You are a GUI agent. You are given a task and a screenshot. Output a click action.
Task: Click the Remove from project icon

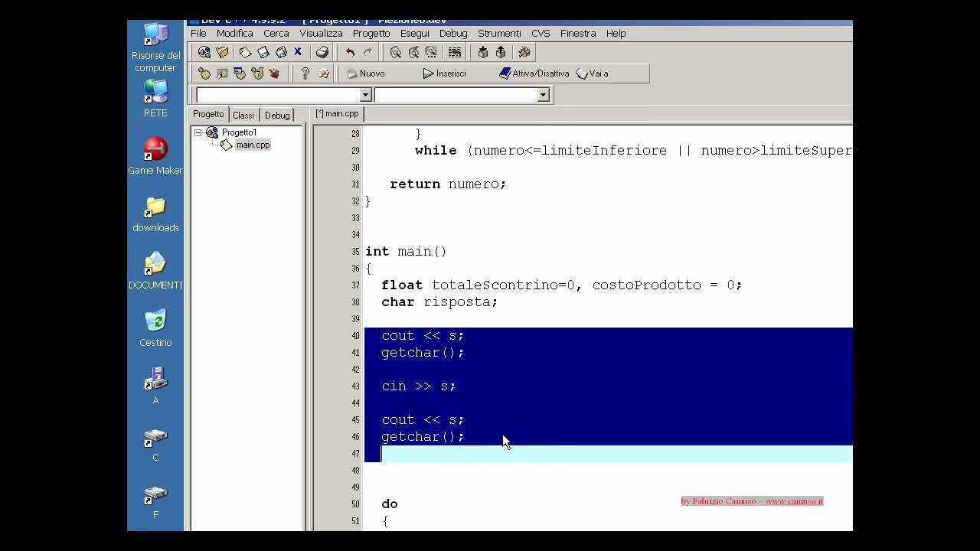tap(501, 52)
